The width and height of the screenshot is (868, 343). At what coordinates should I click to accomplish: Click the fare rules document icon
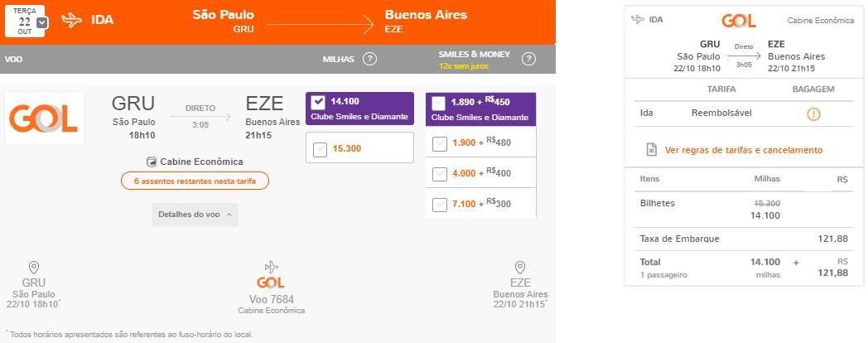tap(652, 150)
